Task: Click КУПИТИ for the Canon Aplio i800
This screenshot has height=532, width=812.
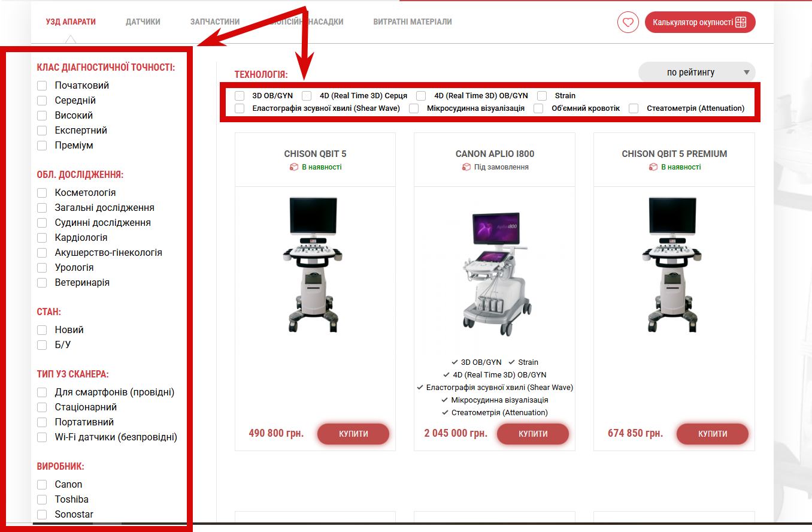Action: pos(533,434)
